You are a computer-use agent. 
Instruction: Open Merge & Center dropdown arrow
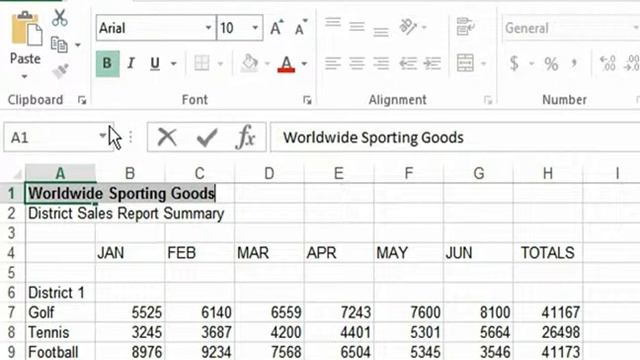coord(484,64)
